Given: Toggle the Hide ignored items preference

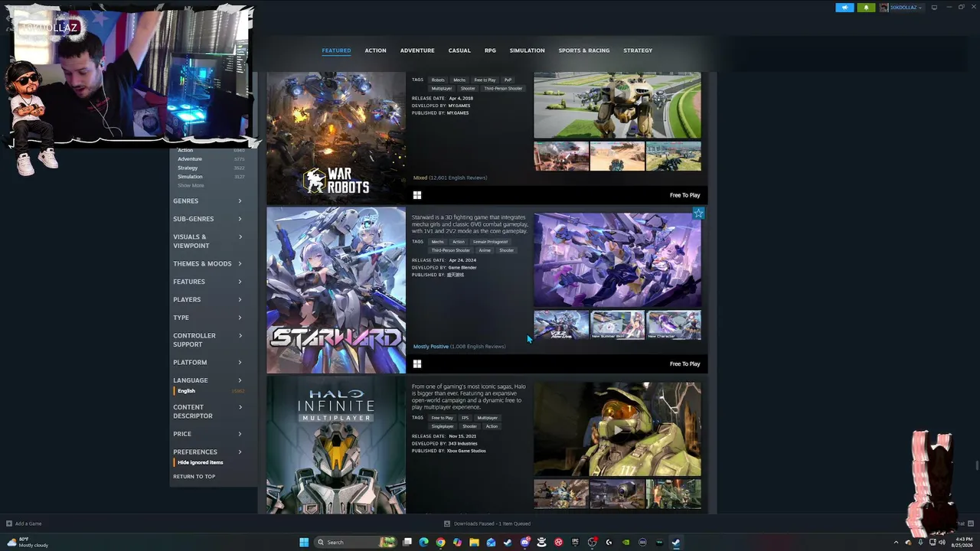Looking at the screenshot, I should click(200, 462).
